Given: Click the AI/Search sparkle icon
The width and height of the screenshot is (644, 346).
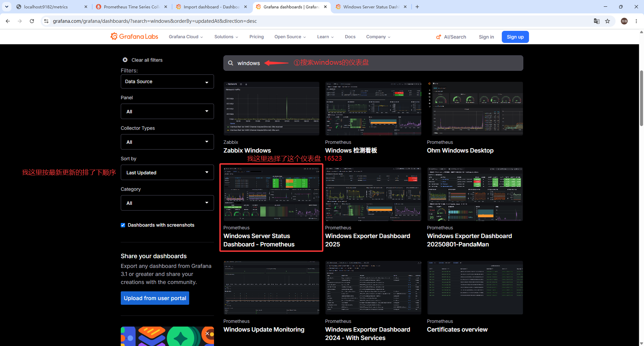Looking at the screenshot, I should (438, 37).
